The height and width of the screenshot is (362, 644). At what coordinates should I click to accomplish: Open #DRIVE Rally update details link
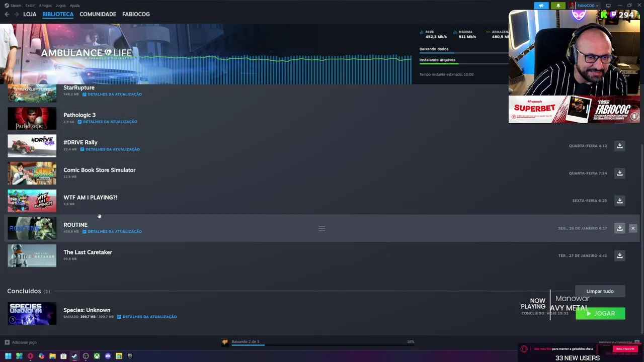click(110, 149)
